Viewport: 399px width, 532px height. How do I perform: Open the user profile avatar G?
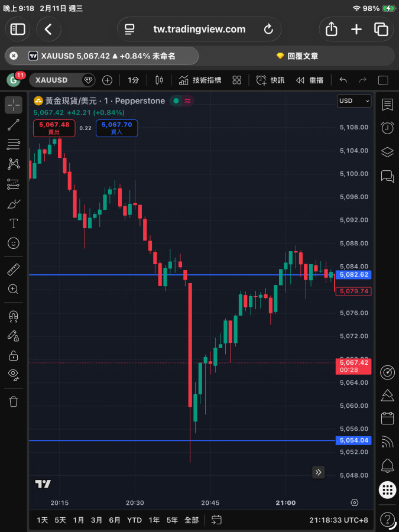(14, 80)
